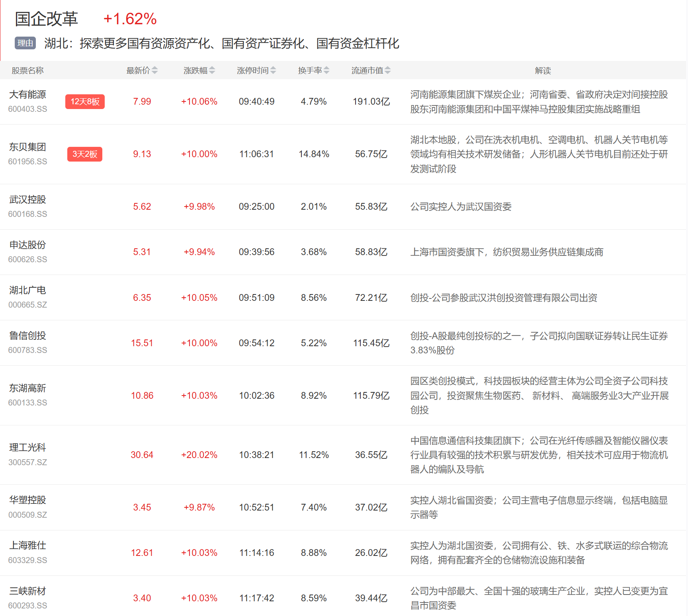Sort by 涨跌幅 column arrows
The width and height of the screenshot is (688, 616).
[x=212, y=70]
